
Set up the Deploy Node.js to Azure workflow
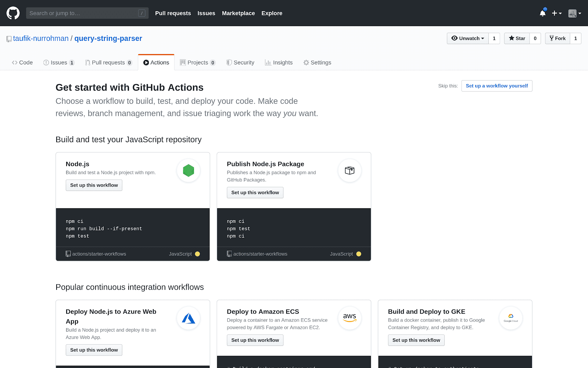(x=94, y=350)
